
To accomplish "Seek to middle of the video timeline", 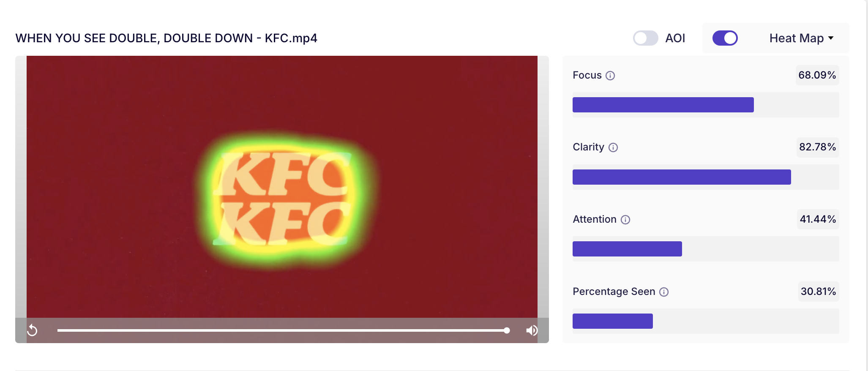I will click(x=282, y=330).
